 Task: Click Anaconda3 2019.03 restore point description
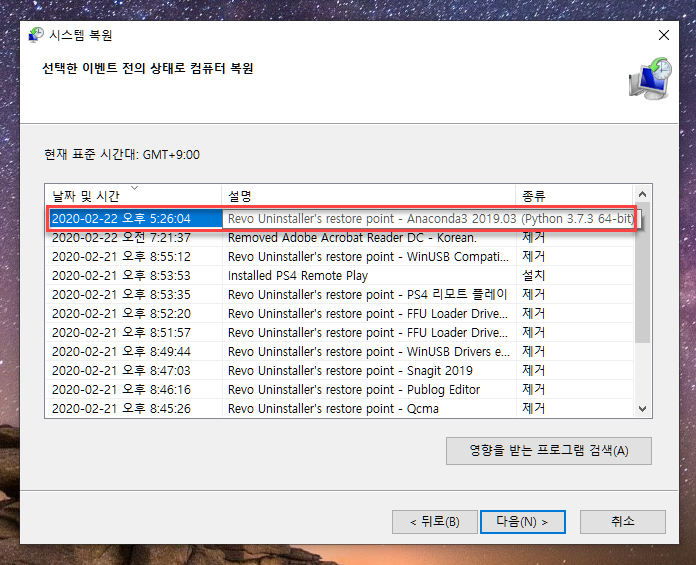pyautogui.click(x=431, y=219)
